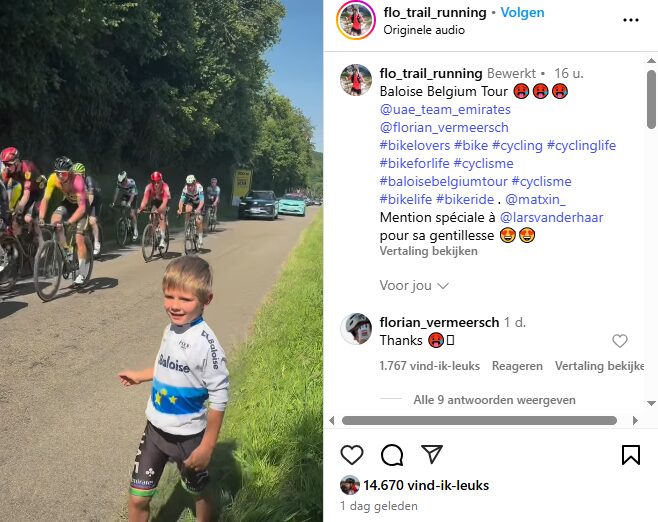
Task: Share the post via paper plane icon
Action: pos(432,454)
